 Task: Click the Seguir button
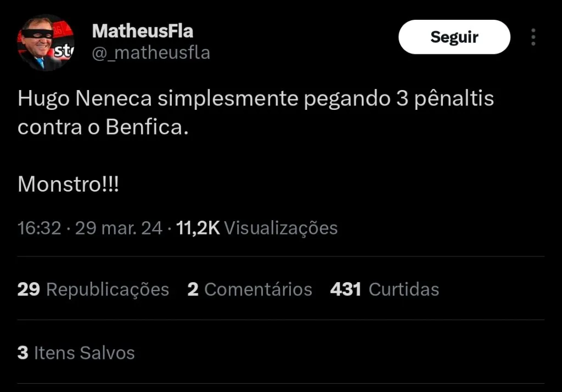[x=454, y=37]
